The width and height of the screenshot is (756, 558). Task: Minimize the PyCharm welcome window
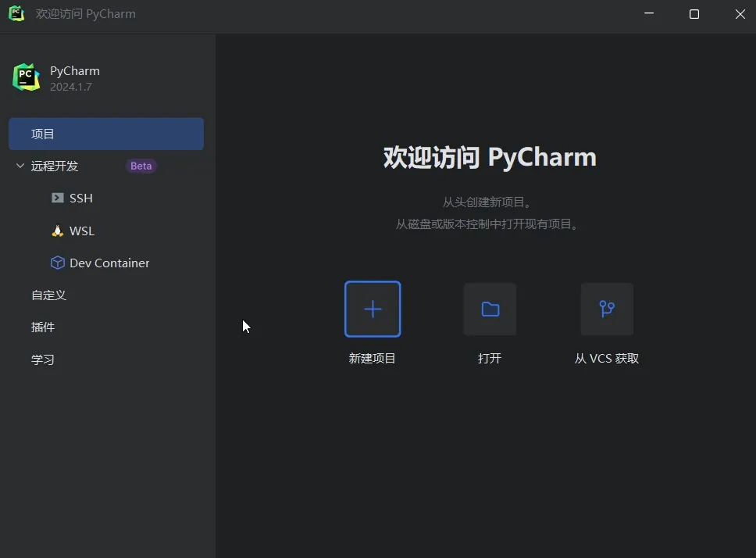(649, 14)
